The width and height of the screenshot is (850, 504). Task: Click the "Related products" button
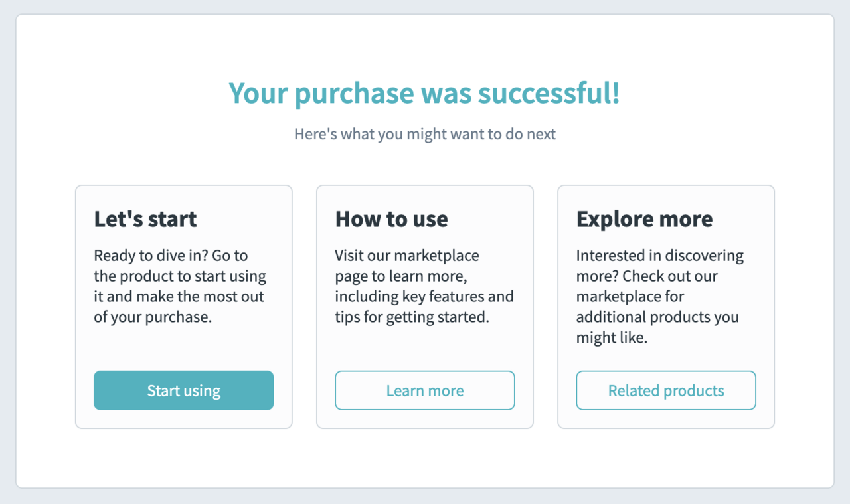click(x=665, y=390)
